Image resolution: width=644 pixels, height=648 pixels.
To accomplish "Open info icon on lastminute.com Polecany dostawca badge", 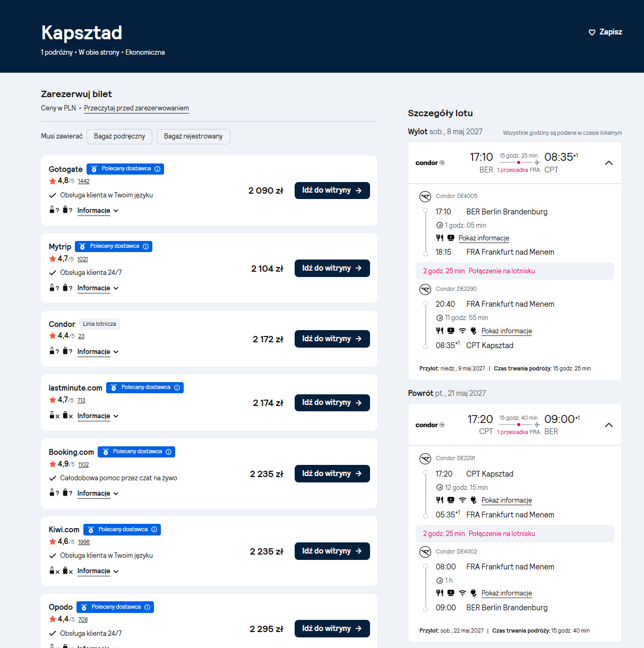I will coord(177,387).
